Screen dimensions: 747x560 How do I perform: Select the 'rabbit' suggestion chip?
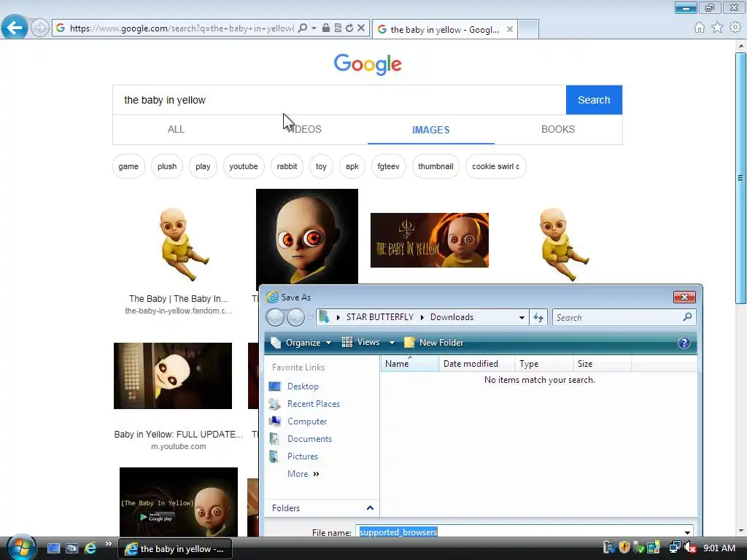287,167
